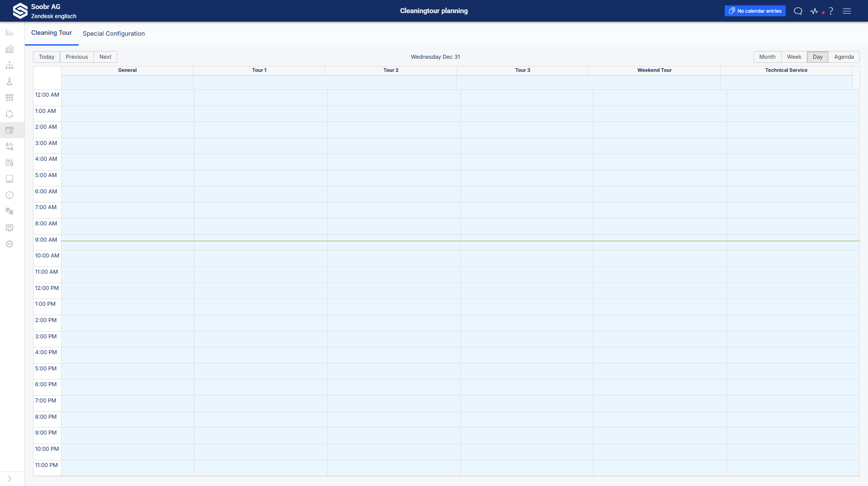Screen dimensions: 868x486
Task: Click the settings gear sidebar icon
Action: [9, 244]
